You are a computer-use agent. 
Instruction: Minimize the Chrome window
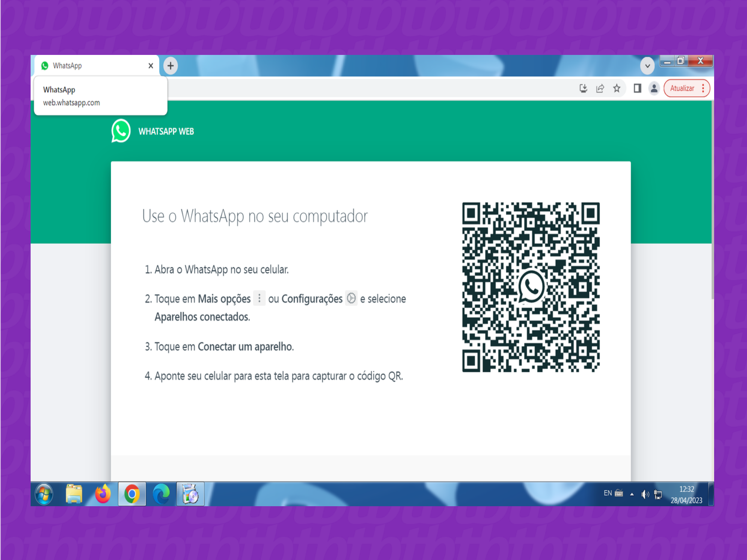667,61
